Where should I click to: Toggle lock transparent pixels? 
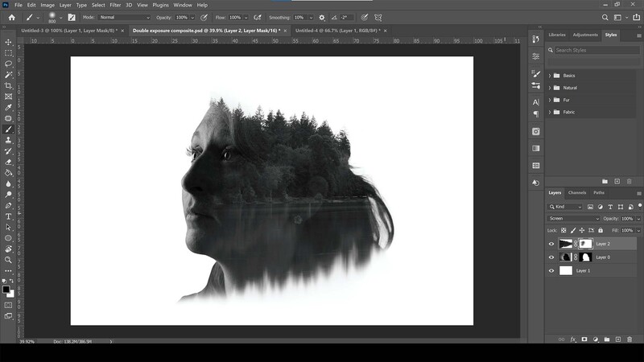[x=563, y=231]
